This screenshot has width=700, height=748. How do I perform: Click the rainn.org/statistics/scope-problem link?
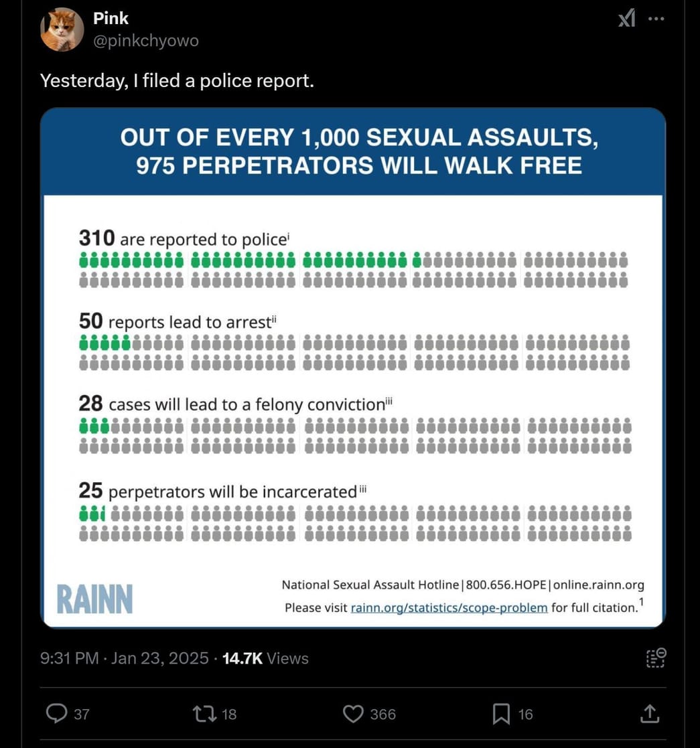449,607
